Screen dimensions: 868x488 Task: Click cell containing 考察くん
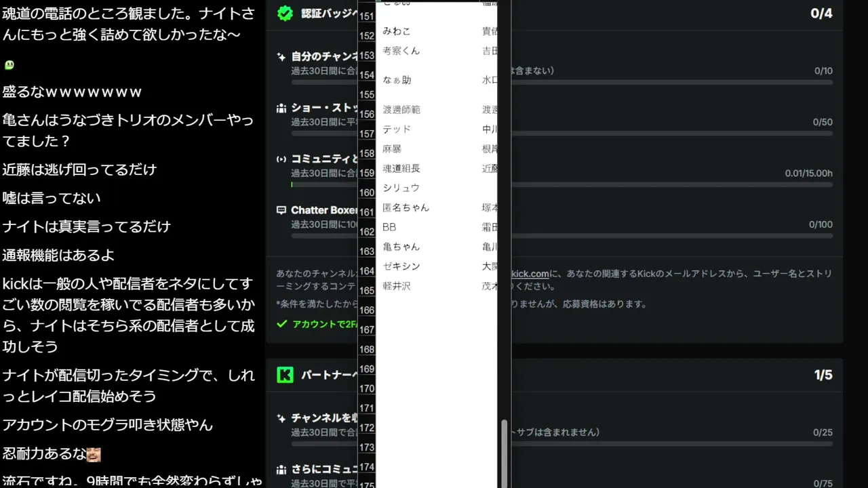[401, 51]
